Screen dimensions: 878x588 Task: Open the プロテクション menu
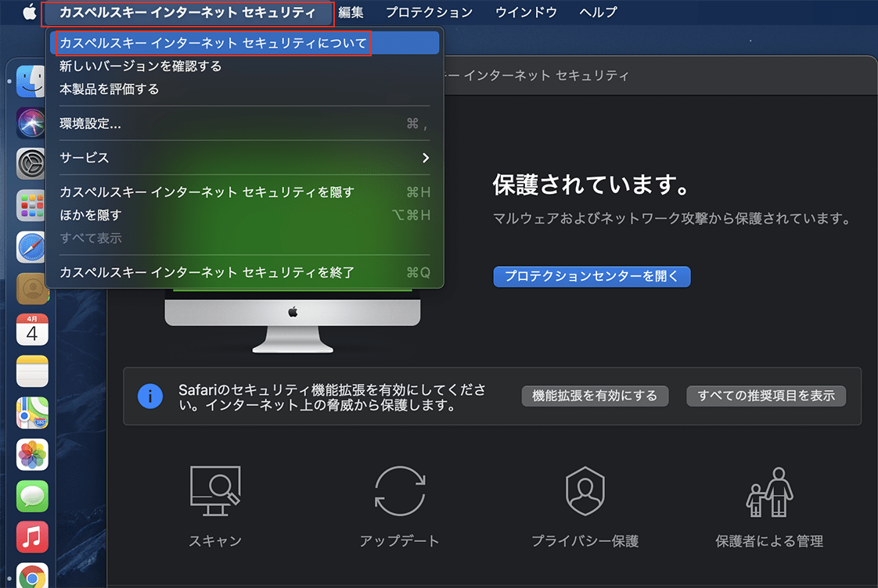click(x=430, y=13)
